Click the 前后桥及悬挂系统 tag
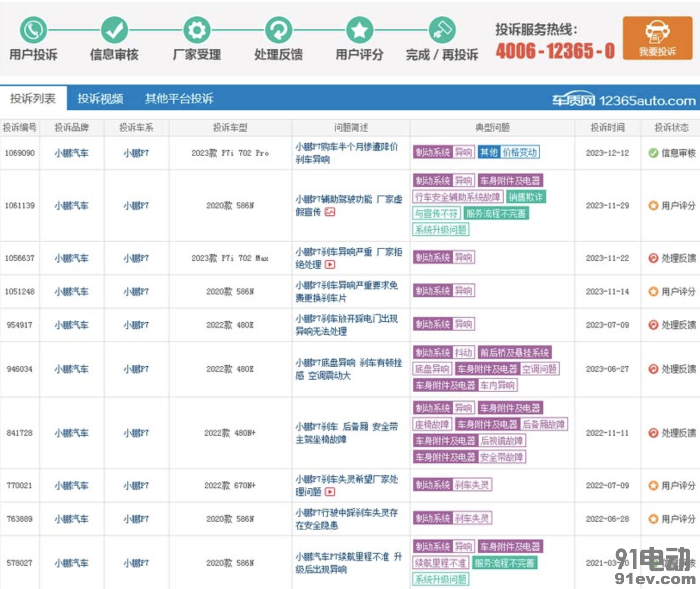 [x=514, y=353]
